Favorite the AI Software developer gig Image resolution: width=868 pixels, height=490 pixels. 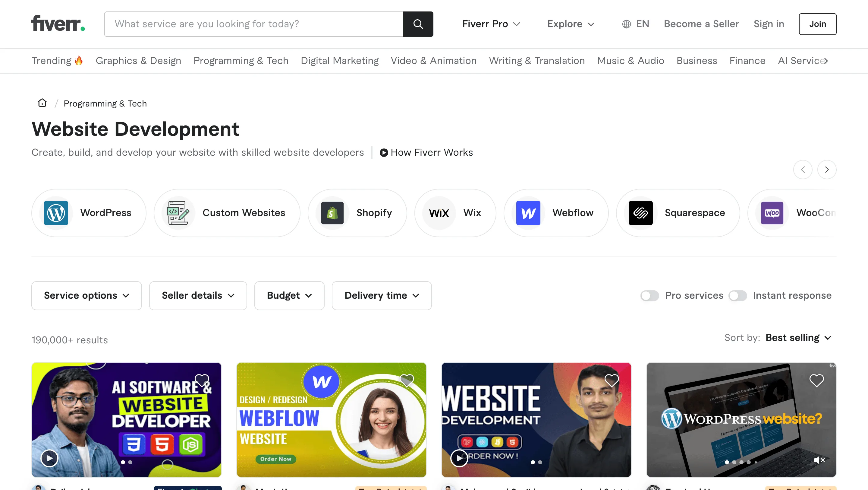point(202,380)
